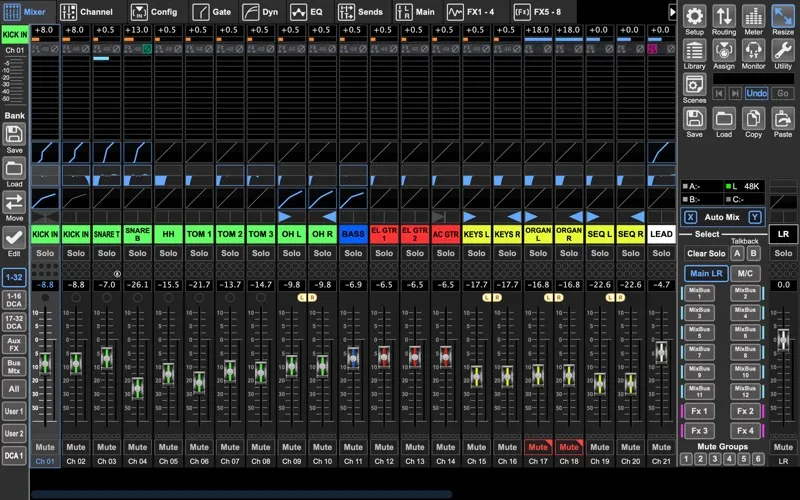Open the Utility wrench icon

point(783,51)
